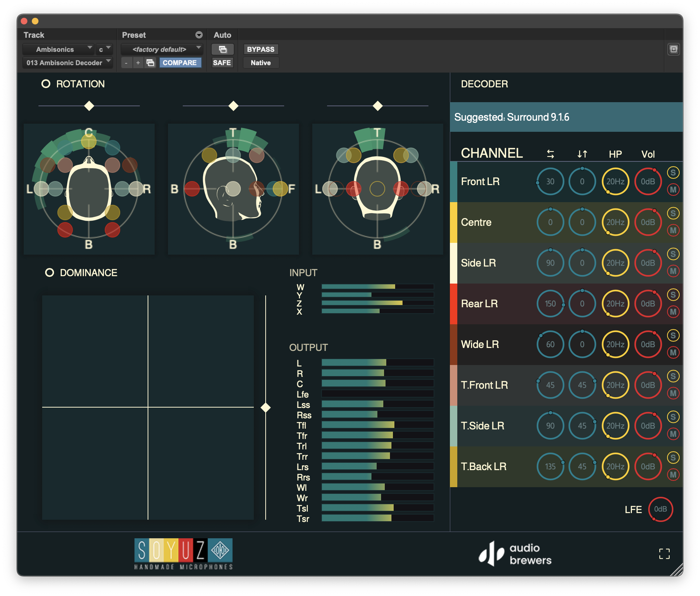Open the Preset menu arrow
Viewport: 700px width, 596px height.
point(199,35)
